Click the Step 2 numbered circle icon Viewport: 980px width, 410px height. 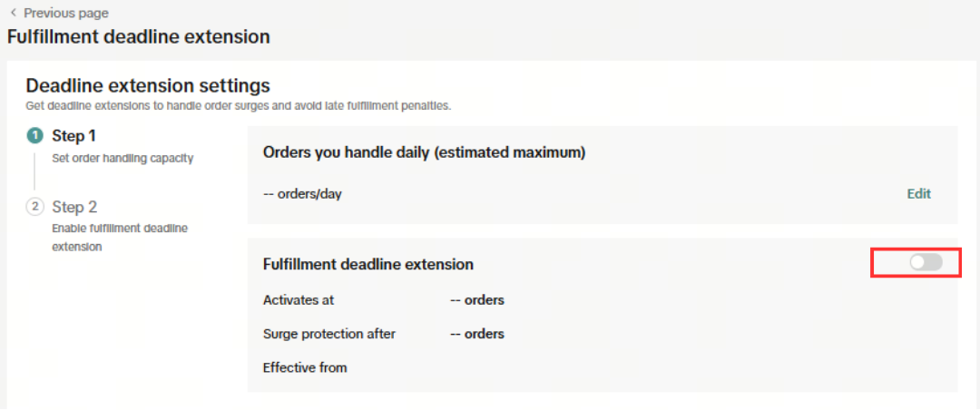[34, 207]
